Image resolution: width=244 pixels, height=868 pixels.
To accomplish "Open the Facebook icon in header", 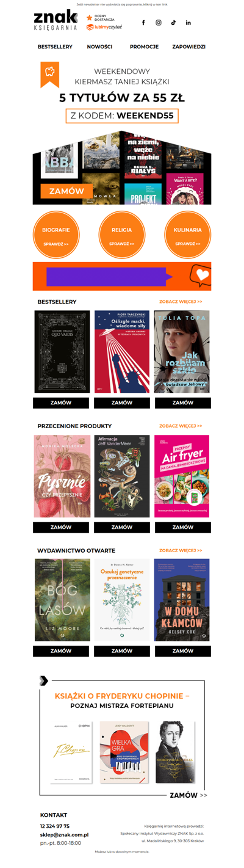I will pyautogui.click(x=143, y=23).
